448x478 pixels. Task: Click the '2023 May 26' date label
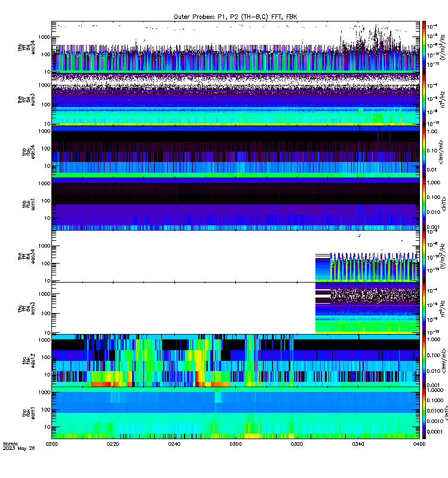[x=19, y=448]
